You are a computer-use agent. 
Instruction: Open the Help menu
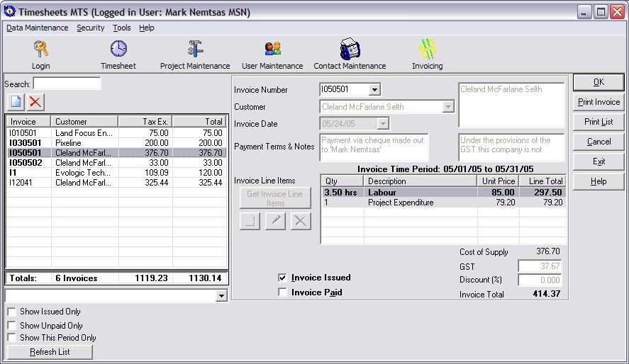point(146,28)
